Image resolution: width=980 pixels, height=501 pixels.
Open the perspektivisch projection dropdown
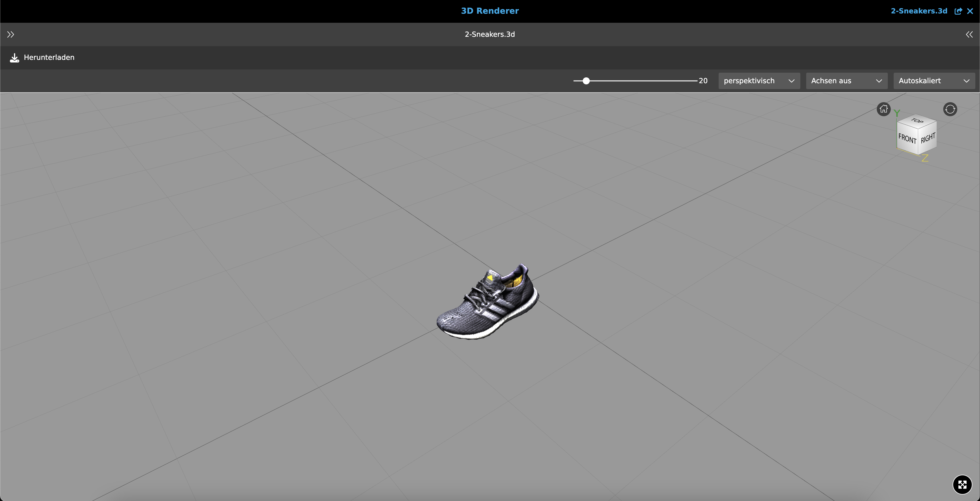[759, 81]
